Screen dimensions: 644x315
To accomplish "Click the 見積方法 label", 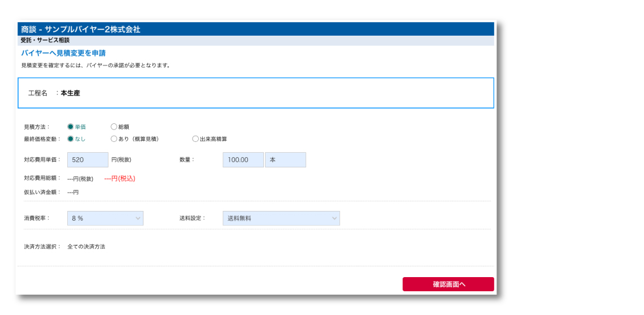I will pos(37,127).
